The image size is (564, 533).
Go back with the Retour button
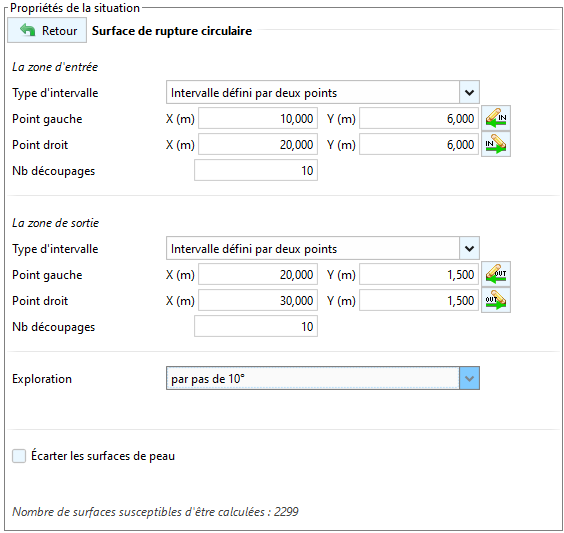click(47, 30)
